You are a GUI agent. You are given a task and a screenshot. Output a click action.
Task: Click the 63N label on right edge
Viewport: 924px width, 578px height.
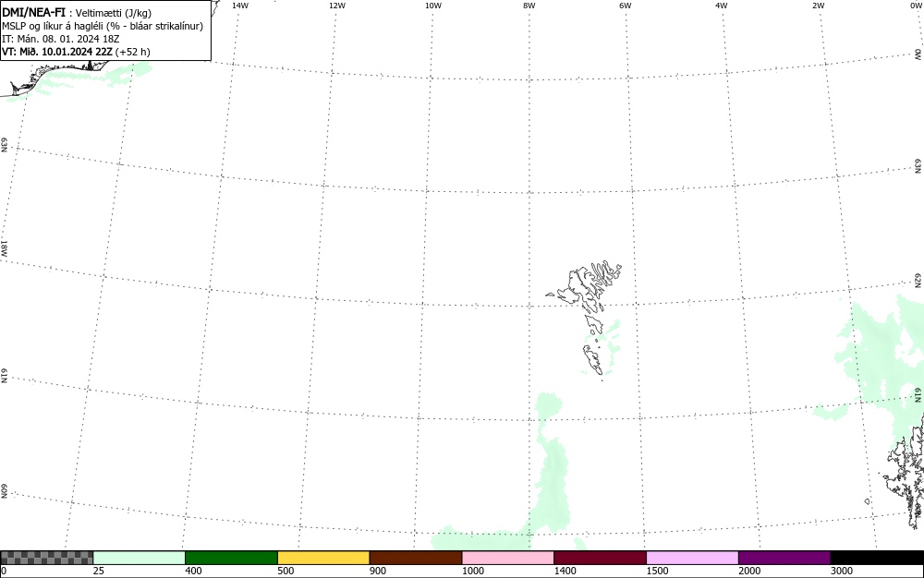(918, 166)
